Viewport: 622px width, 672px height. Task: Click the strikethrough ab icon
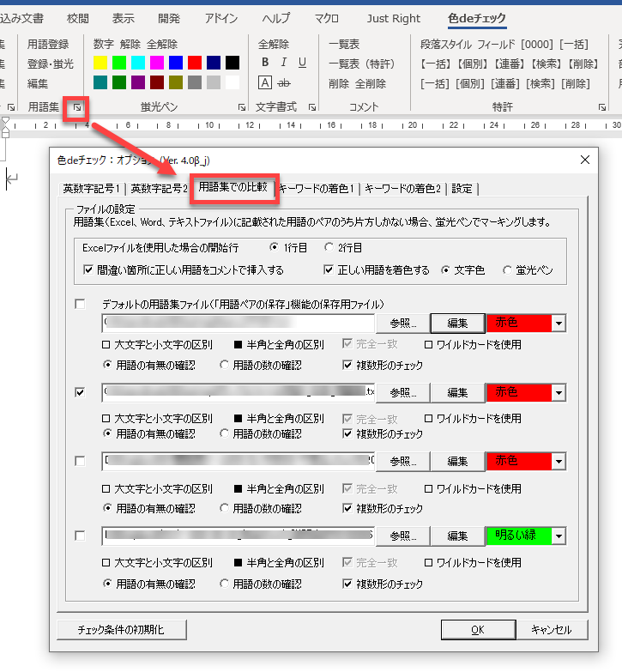[x=285, y=82]
